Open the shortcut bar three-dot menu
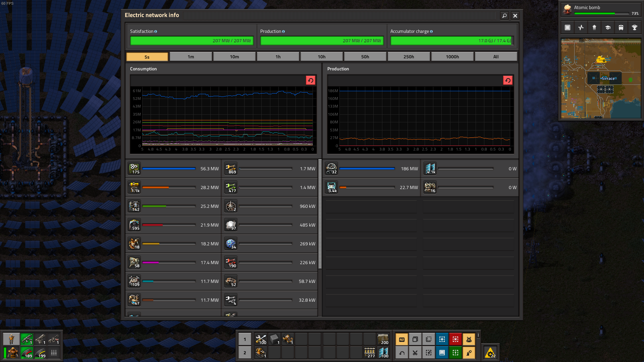The height and width of the screenshot is (362, 644). [478, 335]
